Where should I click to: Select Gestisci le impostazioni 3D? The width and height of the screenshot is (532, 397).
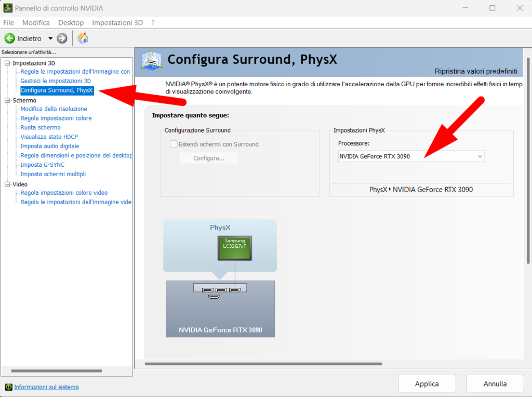[56, 81]
